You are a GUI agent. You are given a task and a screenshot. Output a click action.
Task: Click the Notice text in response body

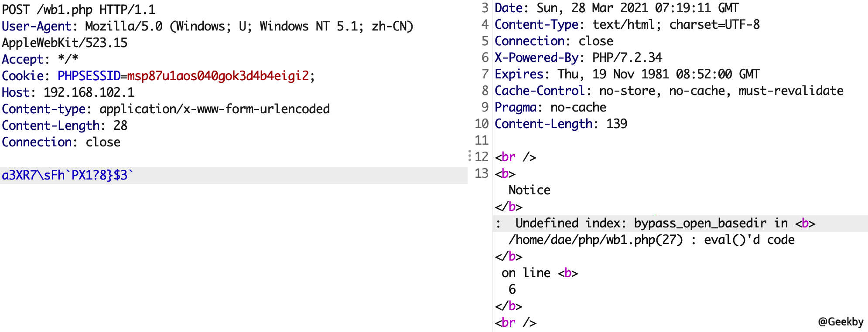coord(529,190)
